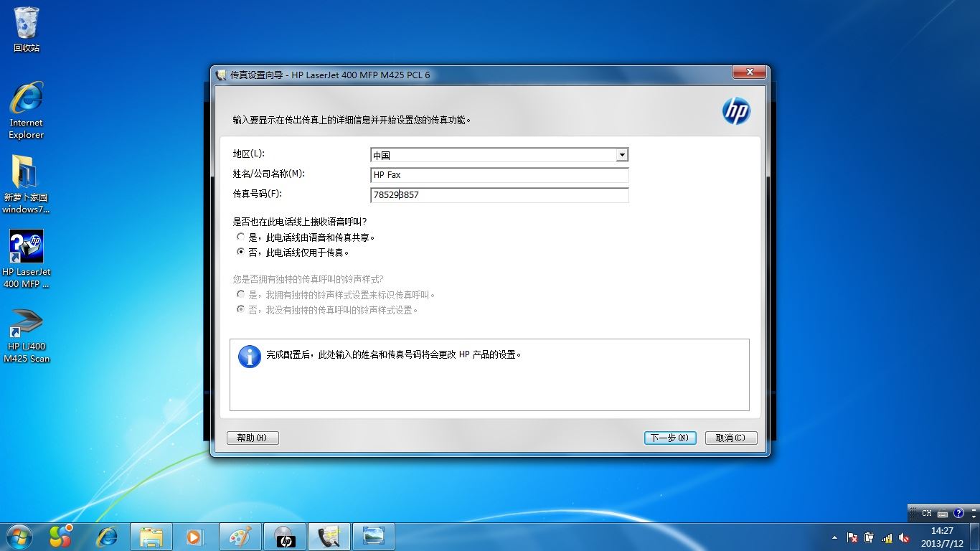Screen dimensions: 980x551
Task: Click the 下一步(N) next button
Action: tap(670, 438)
